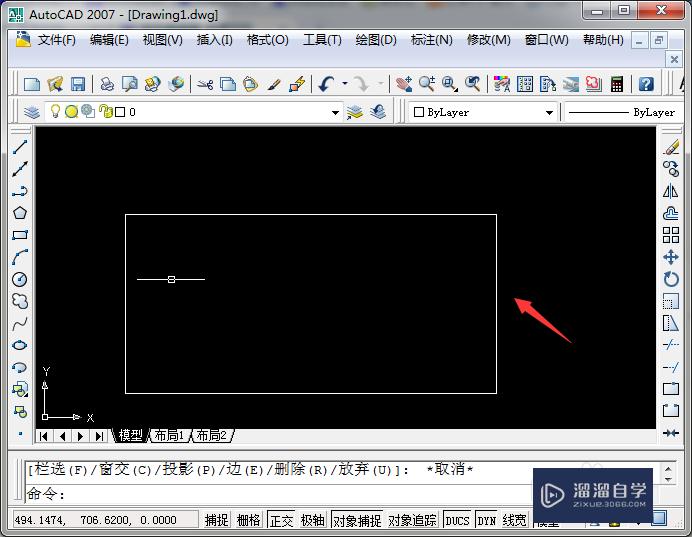This screenshot has width=692, height=537.
Task: Toggle 极轴 polar tracking
Action: tap(312, 520)
